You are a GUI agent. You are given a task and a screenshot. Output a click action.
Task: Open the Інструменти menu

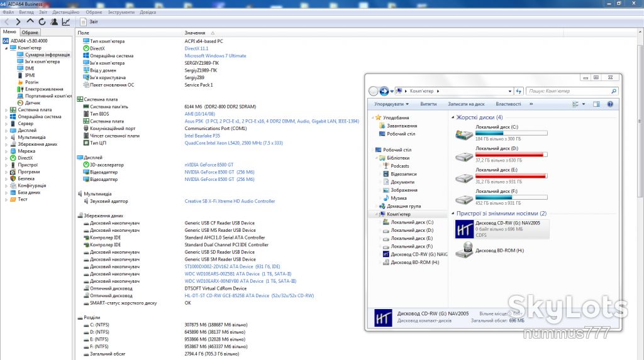(121, 13)
